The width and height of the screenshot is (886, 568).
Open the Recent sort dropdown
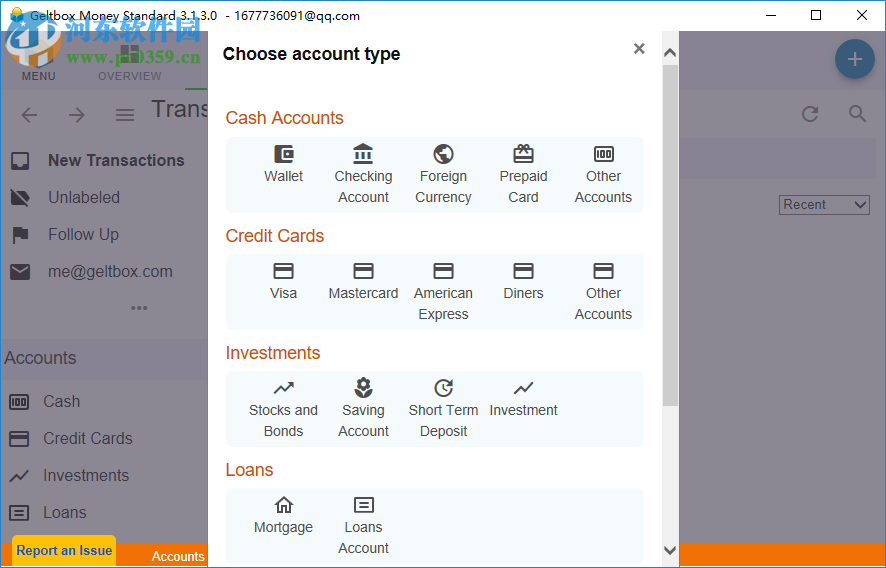pos(825,205)
